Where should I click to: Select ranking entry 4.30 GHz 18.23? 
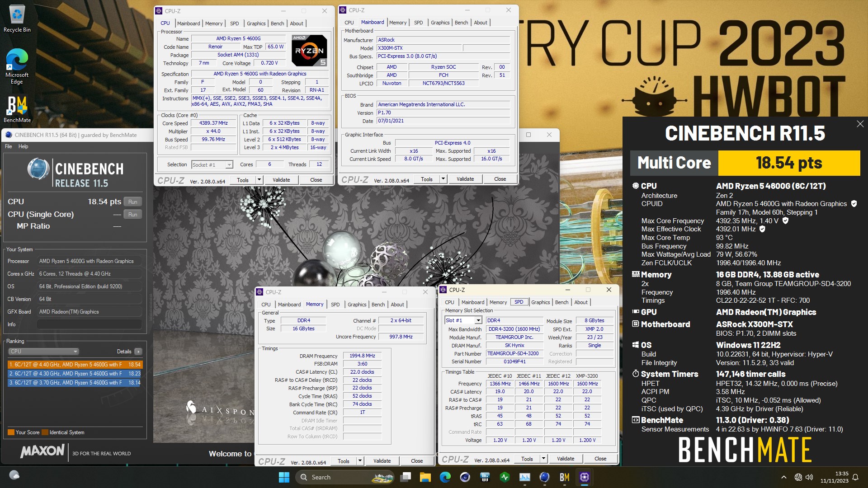[75, 374]
